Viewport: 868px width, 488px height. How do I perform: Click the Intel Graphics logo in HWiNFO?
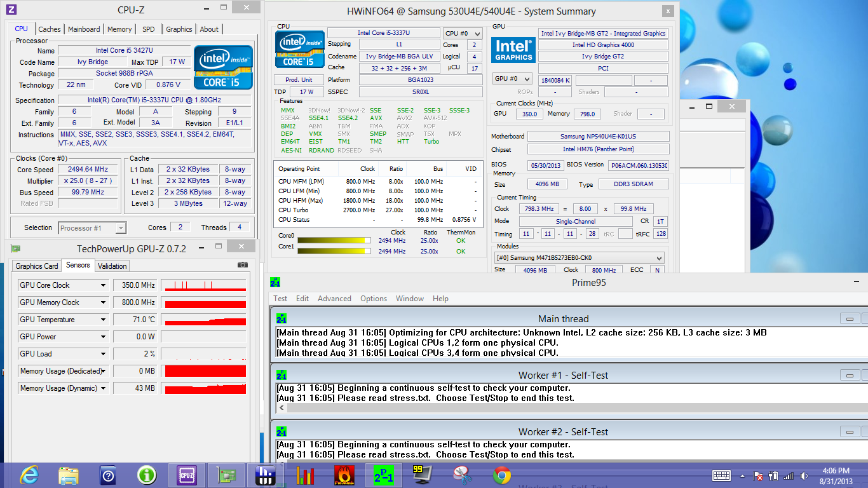click(x=513, y=50)
